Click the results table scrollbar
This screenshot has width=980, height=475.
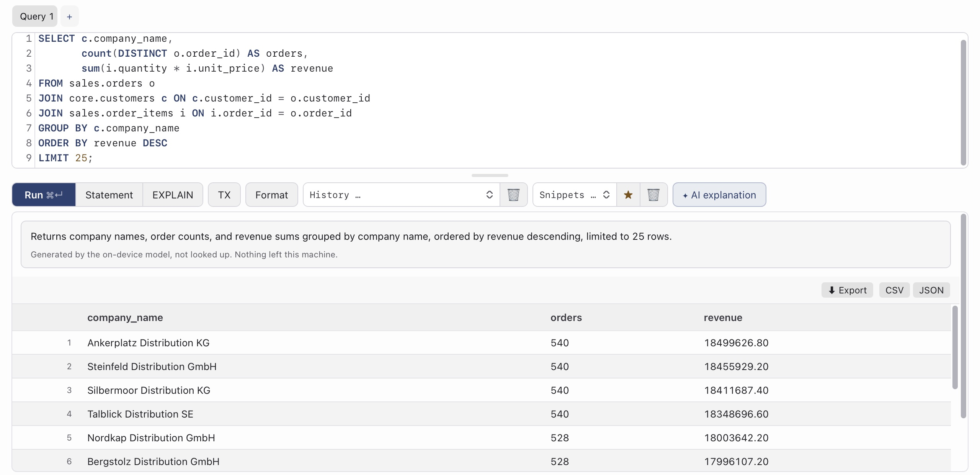[x=955, y=348]
